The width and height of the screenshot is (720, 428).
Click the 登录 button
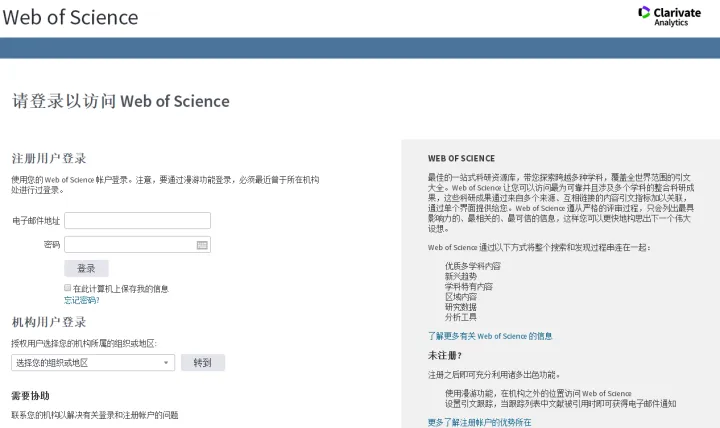point(86,269)
